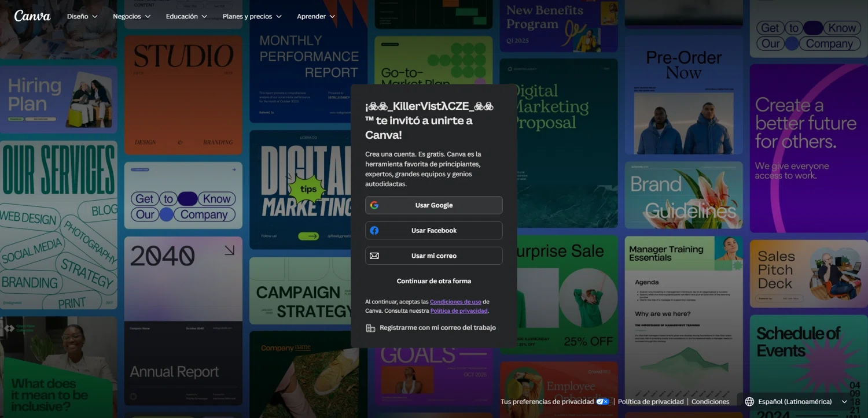Sign up with Usar Facebook
The width and height of the screenshot is (868, 418).
point(434,231)
